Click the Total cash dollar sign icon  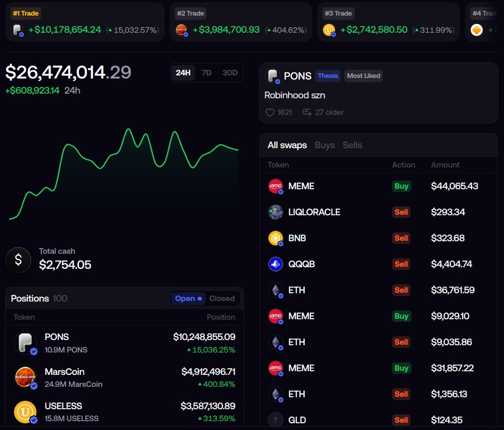click(18, 259)
